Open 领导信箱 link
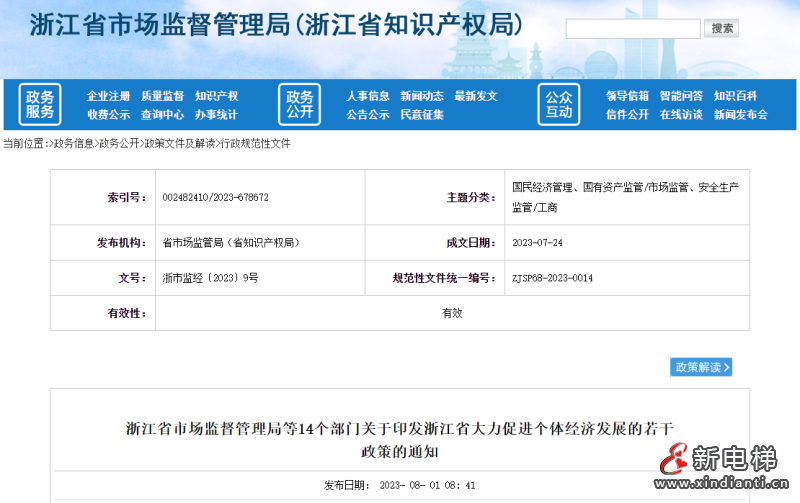 627,96
